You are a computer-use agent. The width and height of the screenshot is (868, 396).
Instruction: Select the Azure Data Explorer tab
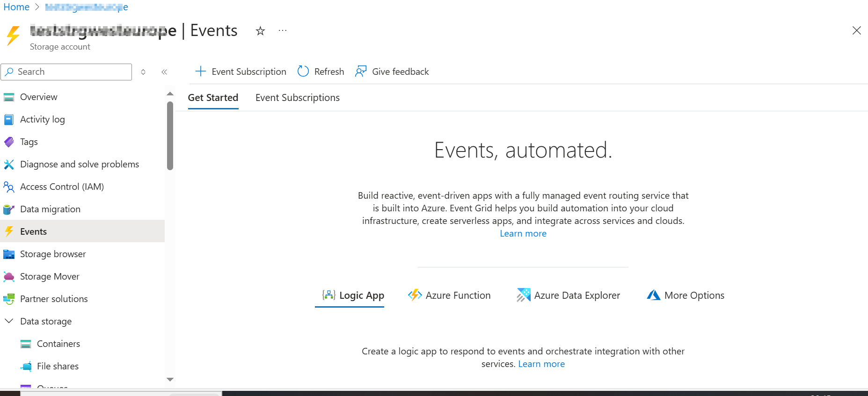569,295
